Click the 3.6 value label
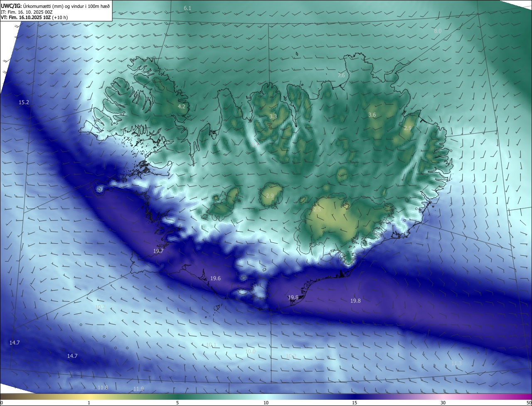The width and height of the screenshot is (532, 406). pos(372,115)
